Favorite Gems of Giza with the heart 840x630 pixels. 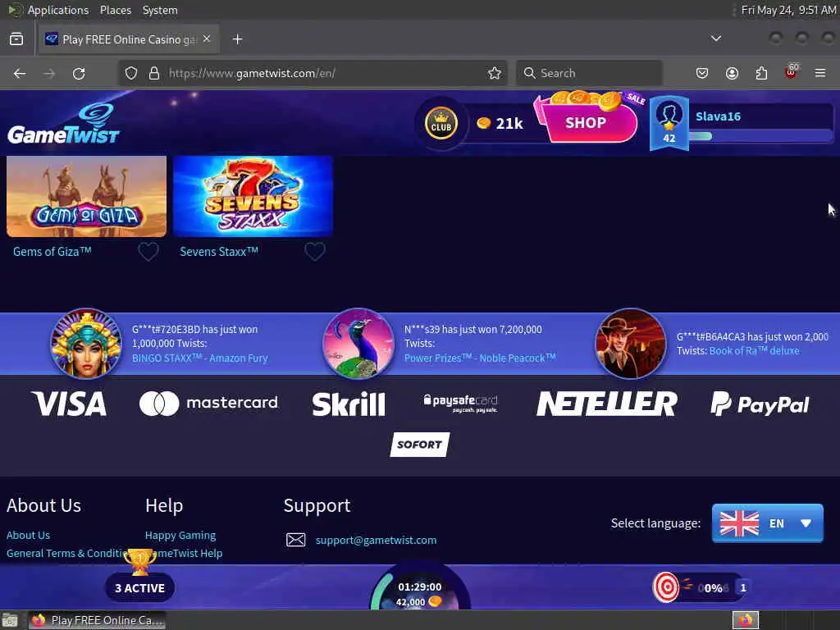(x=148, y=251)
